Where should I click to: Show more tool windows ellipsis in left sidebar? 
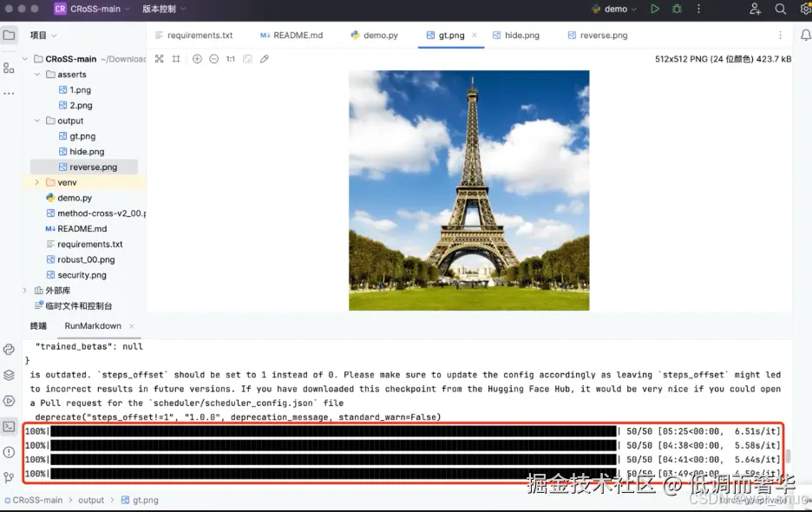coord(9,94)
